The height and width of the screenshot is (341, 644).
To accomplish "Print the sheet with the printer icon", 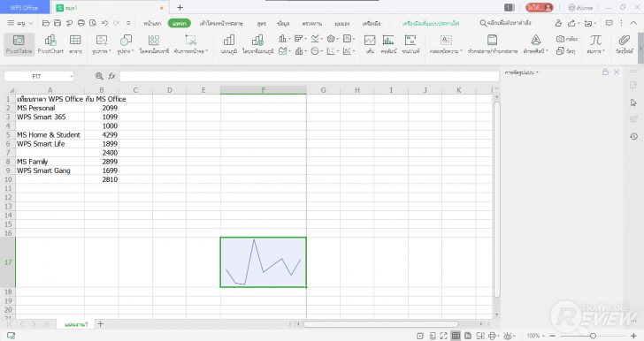I will click(x=80, y=23).
